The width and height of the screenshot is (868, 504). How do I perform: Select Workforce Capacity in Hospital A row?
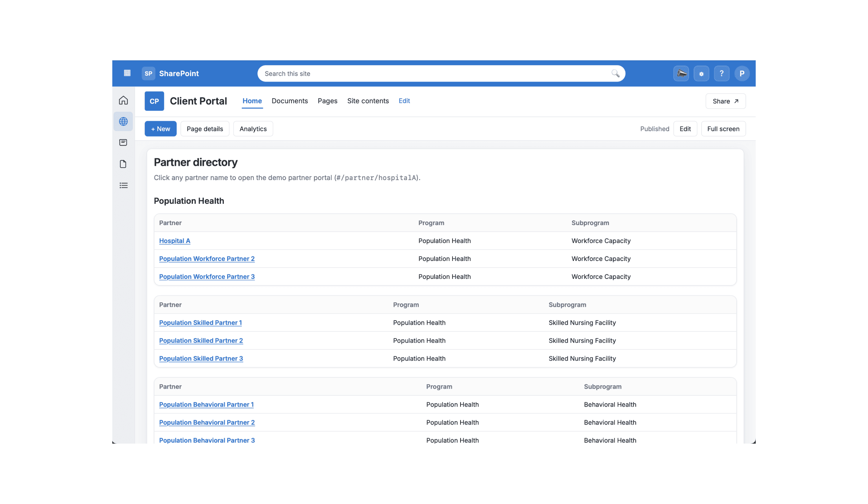point(601,241)
